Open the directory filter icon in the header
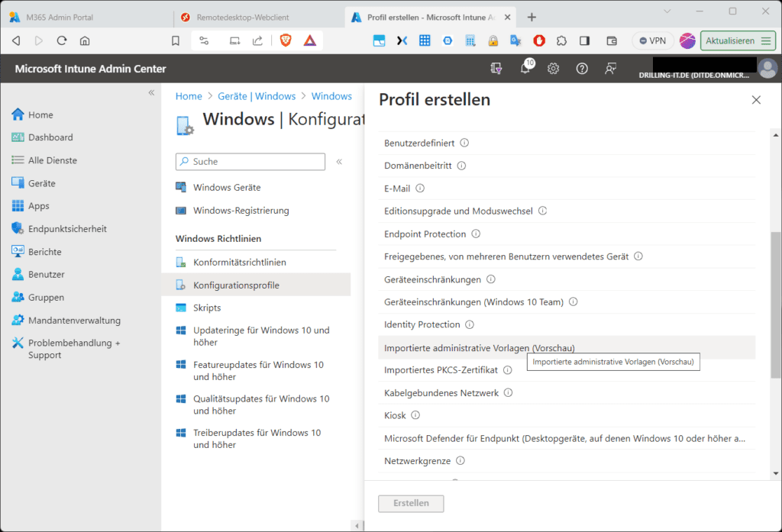The height and width of the screenshot is (532, 782). pos(496,68)
